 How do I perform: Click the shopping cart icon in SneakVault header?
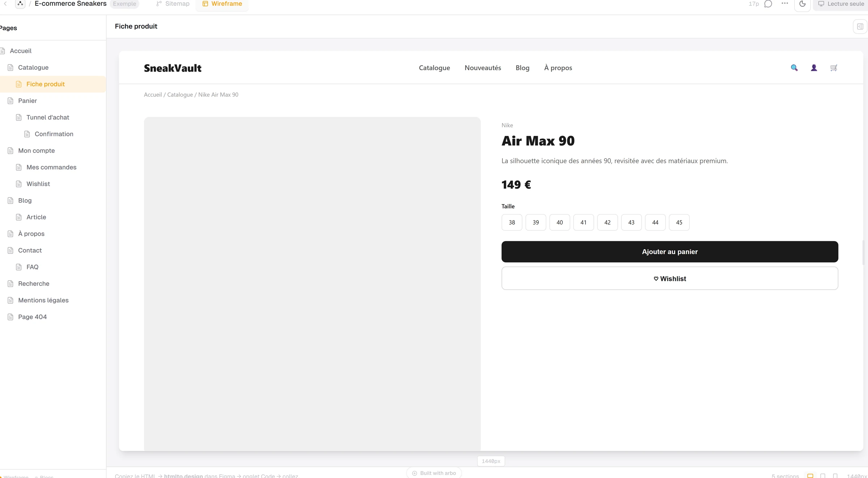[x=834, y=68]
